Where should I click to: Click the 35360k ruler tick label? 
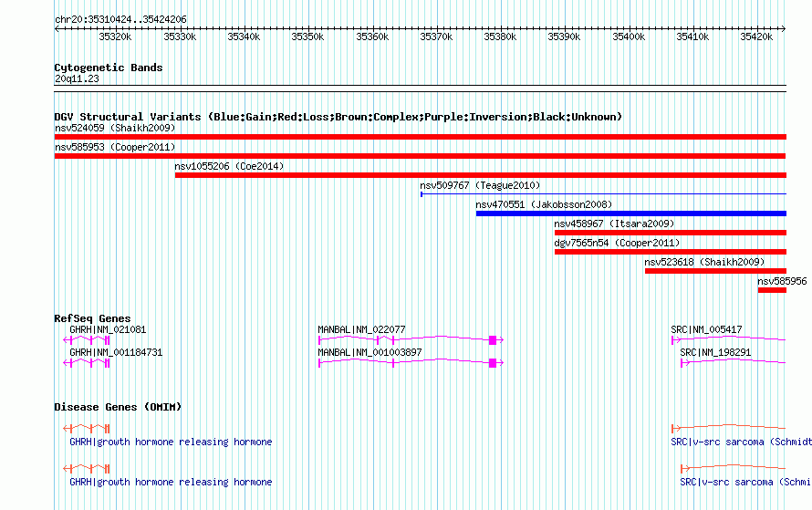pos(372,36)
